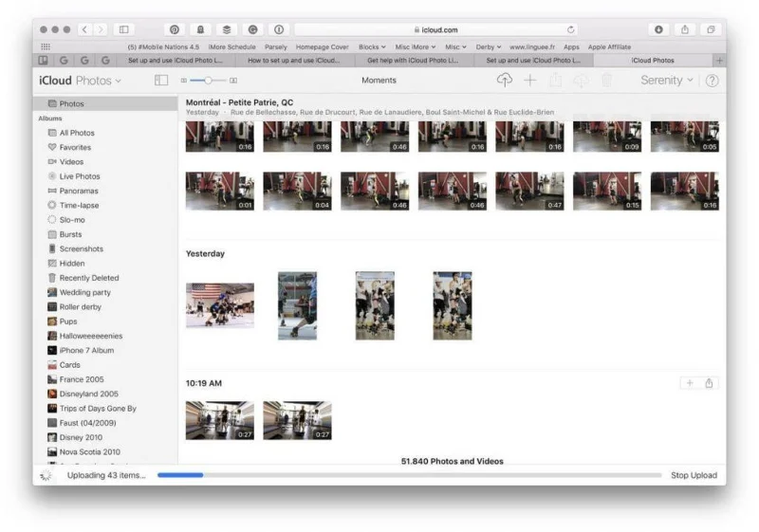Select the Moments view label

coord(379,81)
